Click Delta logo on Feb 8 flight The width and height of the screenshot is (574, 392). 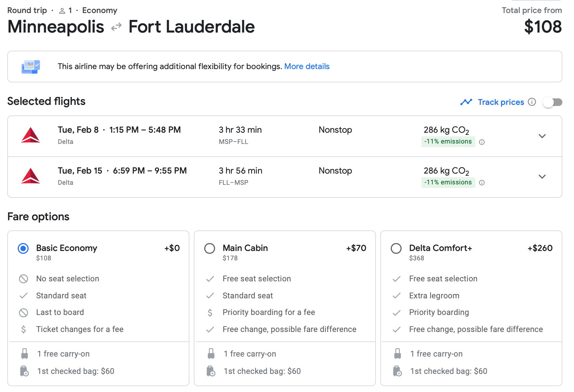31,136
